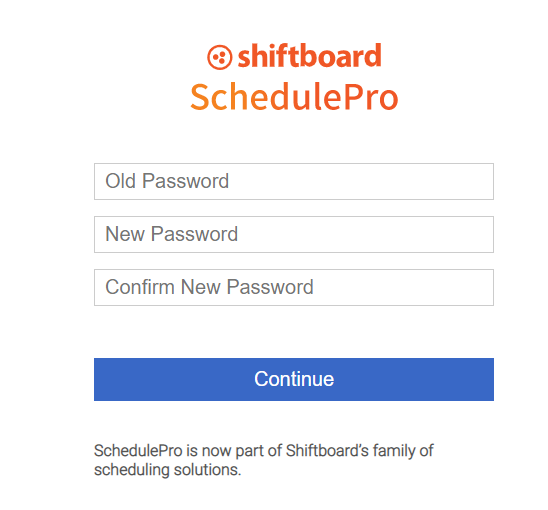The height and width of the screenshot is (510, 548).
Task: Click the SchedulePro product title
Action: [294, 97]
